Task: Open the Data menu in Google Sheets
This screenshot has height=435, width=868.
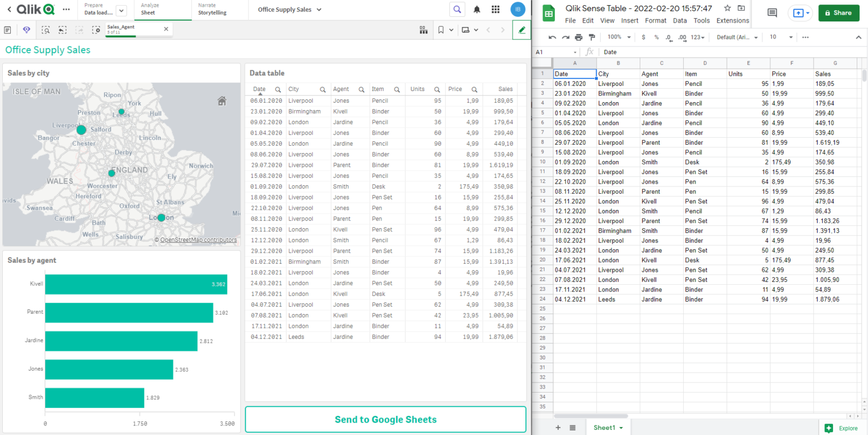Action: [680, 20]
